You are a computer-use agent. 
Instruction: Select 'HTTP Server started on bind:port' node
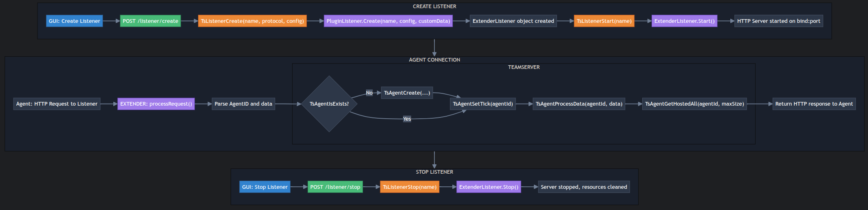778,21
